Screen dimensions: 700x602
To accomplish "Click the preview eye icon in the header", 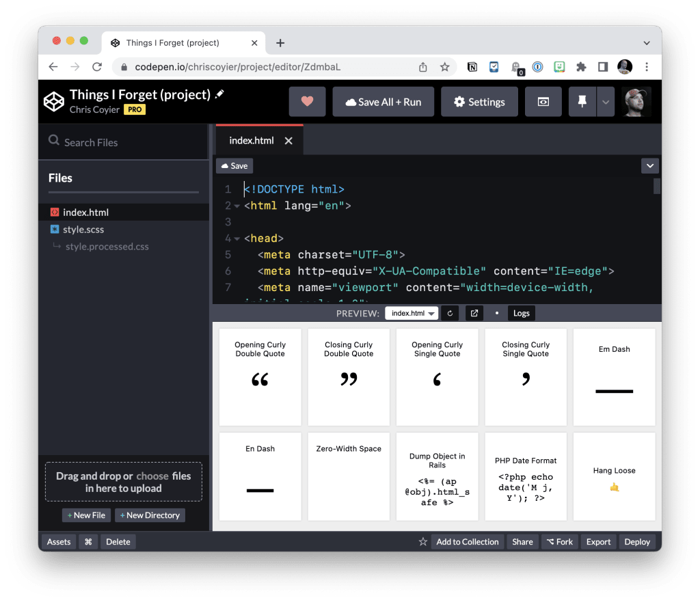I will point(543,101).
